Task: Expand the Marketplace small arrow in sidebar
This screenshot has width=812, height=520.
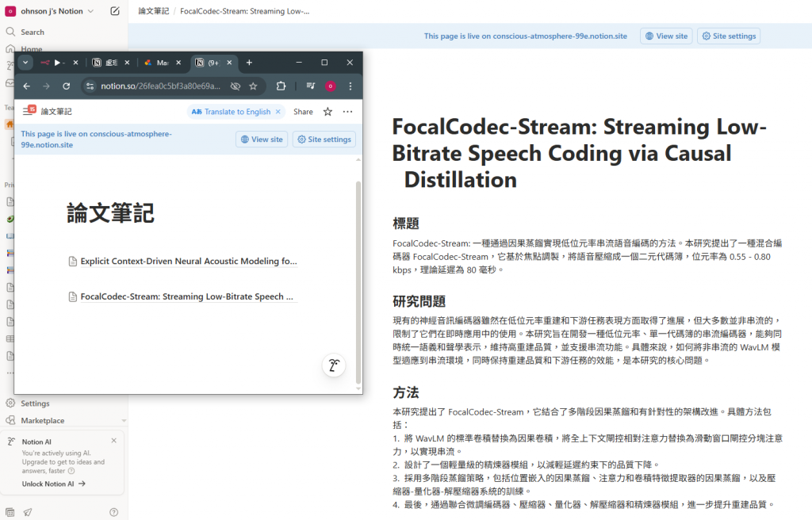Action: (123, 421)
